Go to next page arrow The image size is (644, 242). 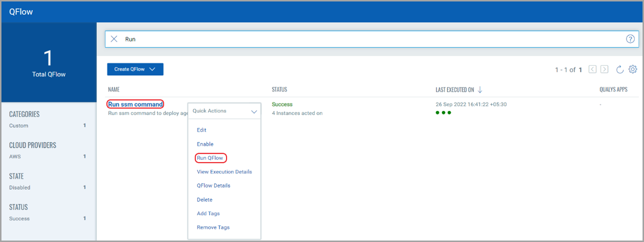pos(604,69)
